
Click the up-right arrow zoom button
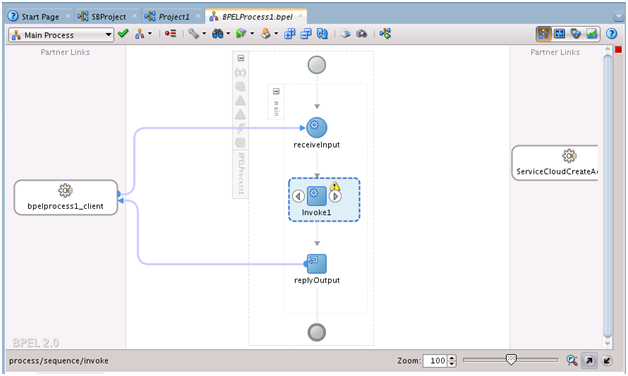click(x=589, y=361)
